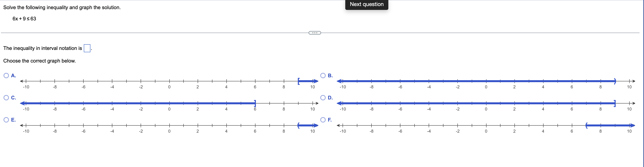Screen dimensions: 644x167
Task: Select radio button for graph A
Action: pos(6,75)
